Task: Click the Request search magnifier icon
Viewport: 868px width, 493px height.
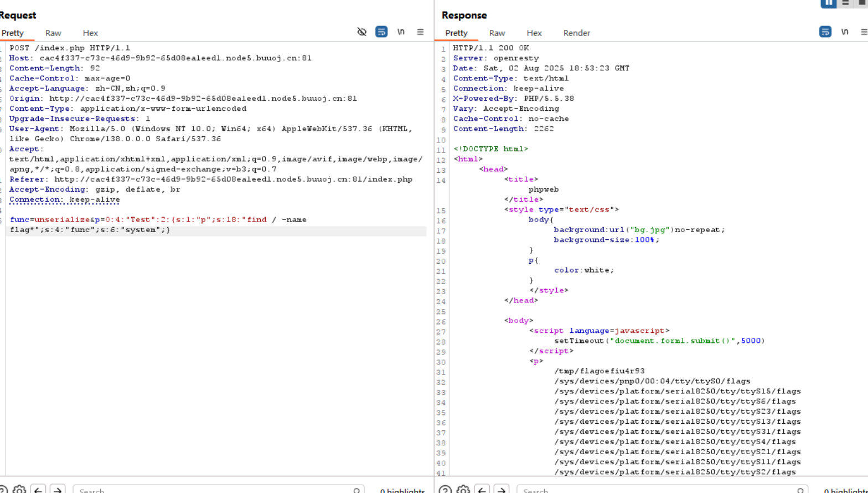Action: click(357, 490)
